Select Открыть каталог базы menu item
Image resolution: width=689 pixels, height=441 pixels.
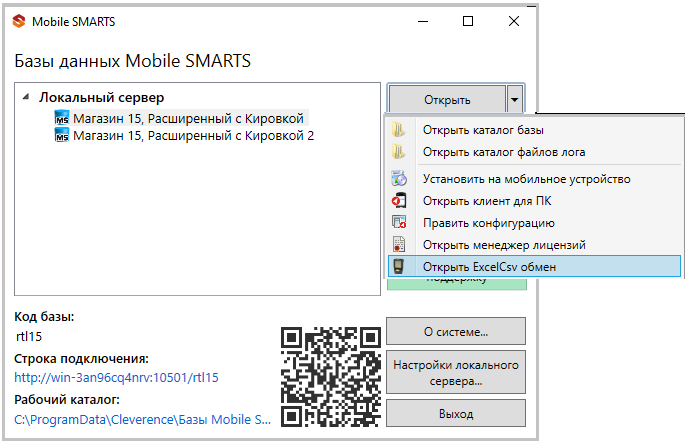point(534,130)
